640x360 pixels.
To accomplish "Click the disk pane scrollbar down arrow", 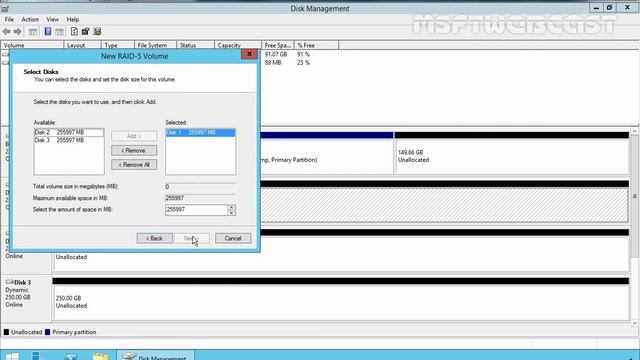I will pos(635,323).
